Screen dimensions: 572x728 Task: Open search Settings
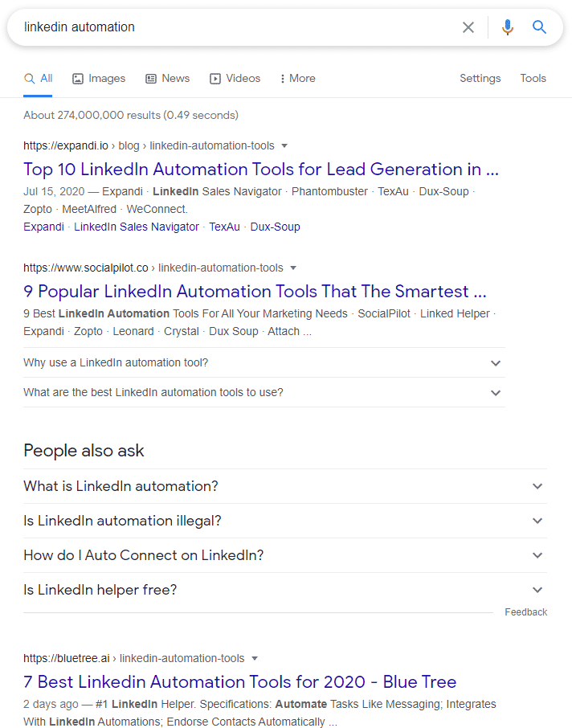(x=480, y=79)
